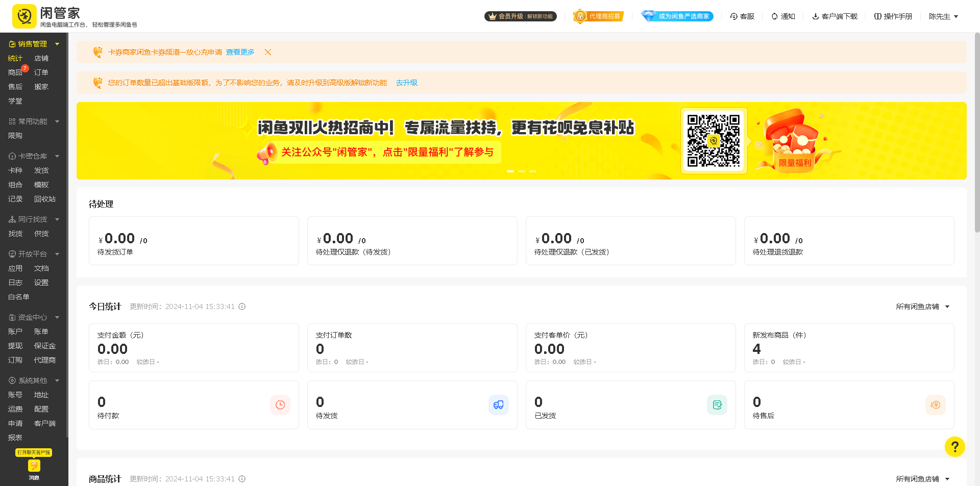980x486 pixels.
Task: Open 白名单 in the sidebar
Action: click(x=19, y=297)
